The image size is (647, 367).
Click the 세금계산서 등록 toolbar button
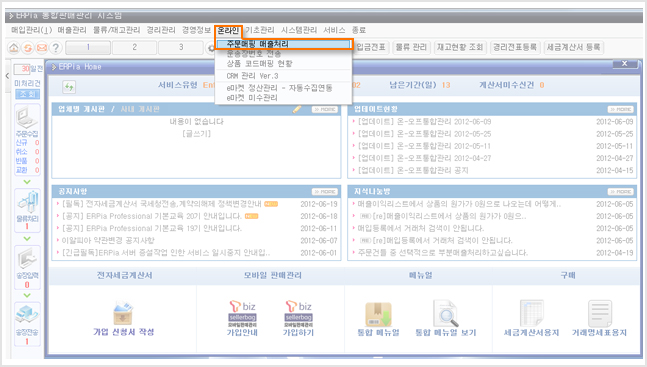pos(574,47)
